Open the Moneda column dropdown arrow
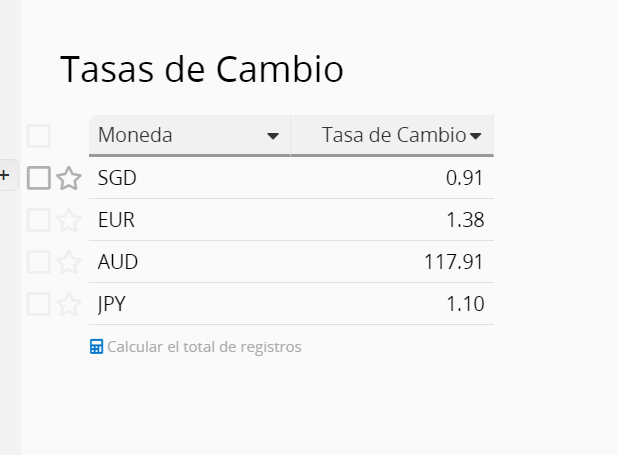 pyautogui.click(x=273, y=137)
